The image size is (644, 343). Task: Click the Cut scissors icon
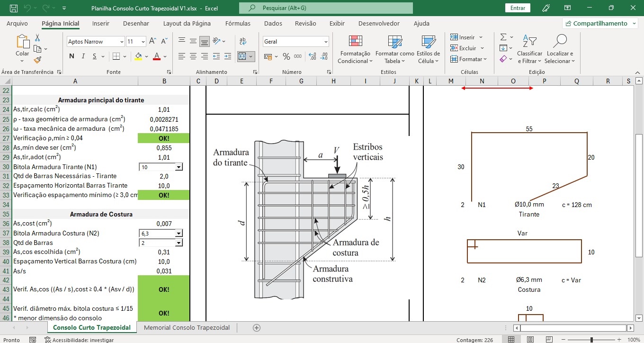(x=37, y=38)
